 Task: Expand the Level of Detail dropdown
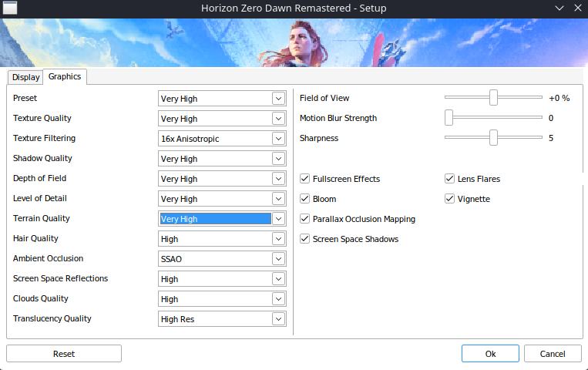pos(222,199)
